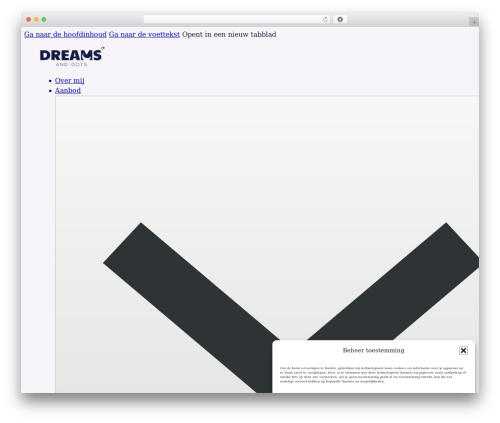Follow 'Ga naar de hoofdinhoud' skip link
This screenshot has height=423, width=500.
click(x=65, y=34)
